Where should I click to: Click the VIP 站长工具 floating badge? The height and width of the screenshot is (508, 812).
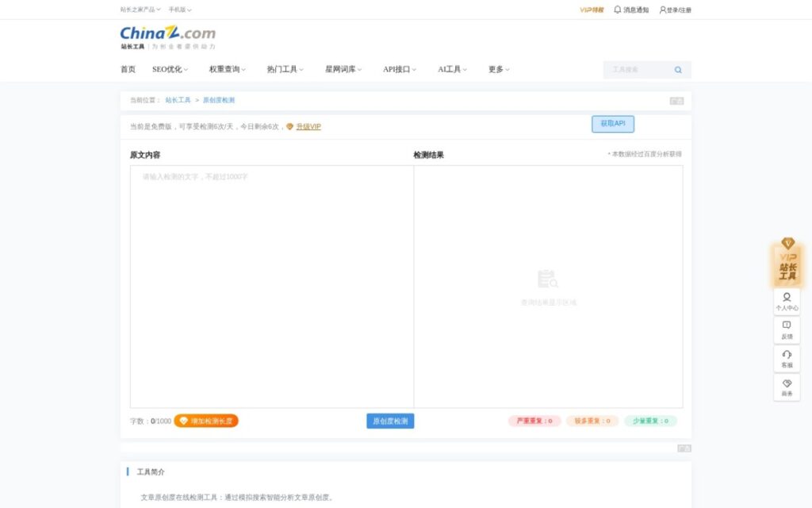[787, 262]
